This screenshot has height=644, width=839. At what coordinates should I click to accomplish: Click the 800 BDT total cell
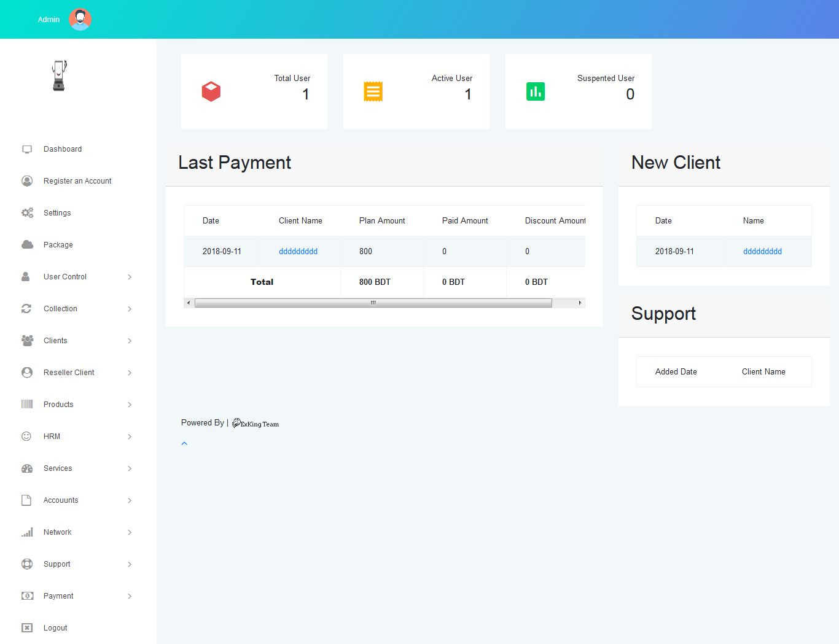tap(375, 282)
